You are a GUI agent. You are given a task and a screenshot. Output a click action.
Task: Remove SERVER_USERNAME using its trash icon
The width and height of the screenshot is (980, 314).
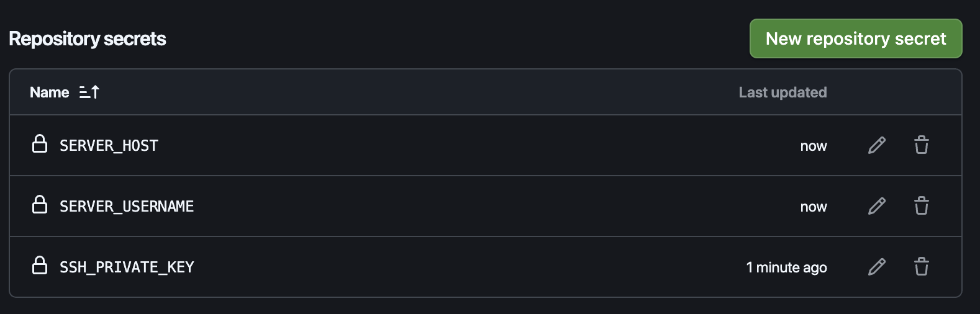pos(921,206)
